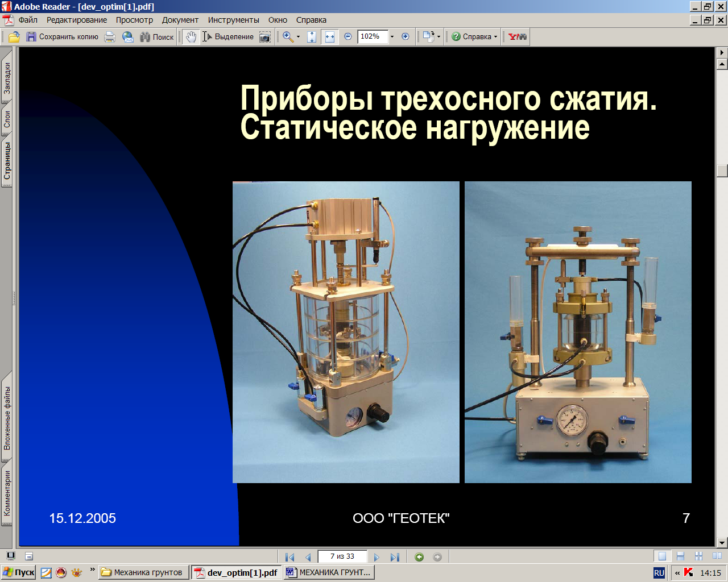Image resolution: width=728 pixels, height=582 pixels.
Task: Click the right triaxial device photo
Action: 578,332
